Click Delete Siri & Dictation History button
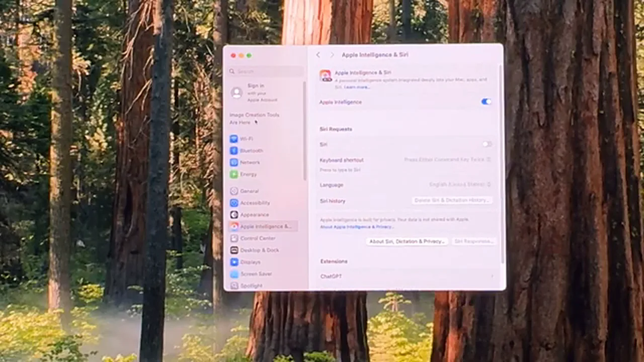The width and height of the screenshot is (644, 362). pos(452,200)
